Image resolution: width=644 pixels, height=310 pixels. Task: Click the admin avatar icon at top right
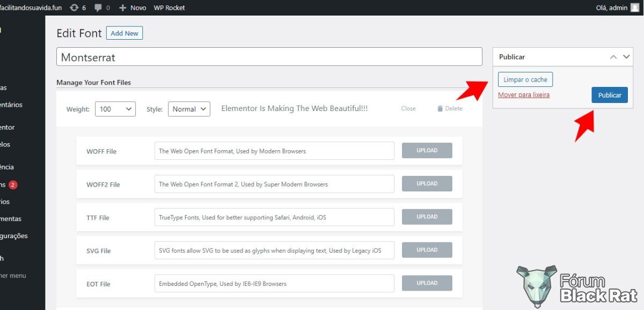click(635, 8)
